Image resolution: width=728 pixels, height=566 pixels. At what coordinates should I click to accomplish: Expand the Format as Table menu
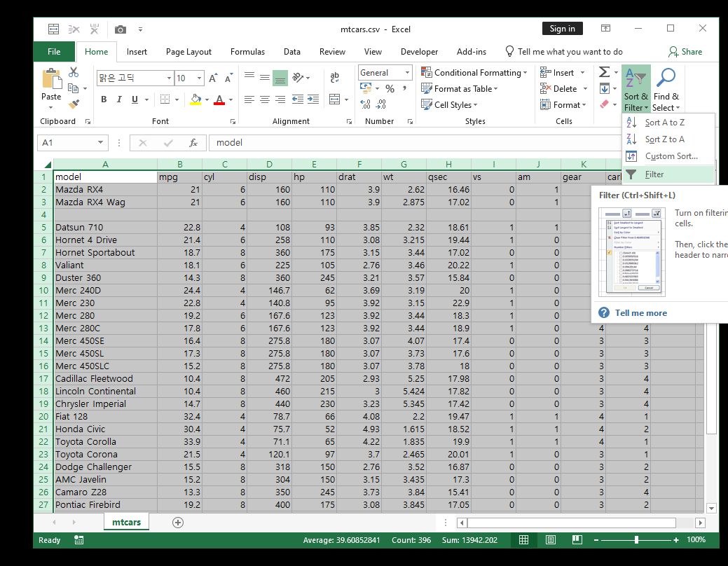pyautogui.click(x=459, y=89)
